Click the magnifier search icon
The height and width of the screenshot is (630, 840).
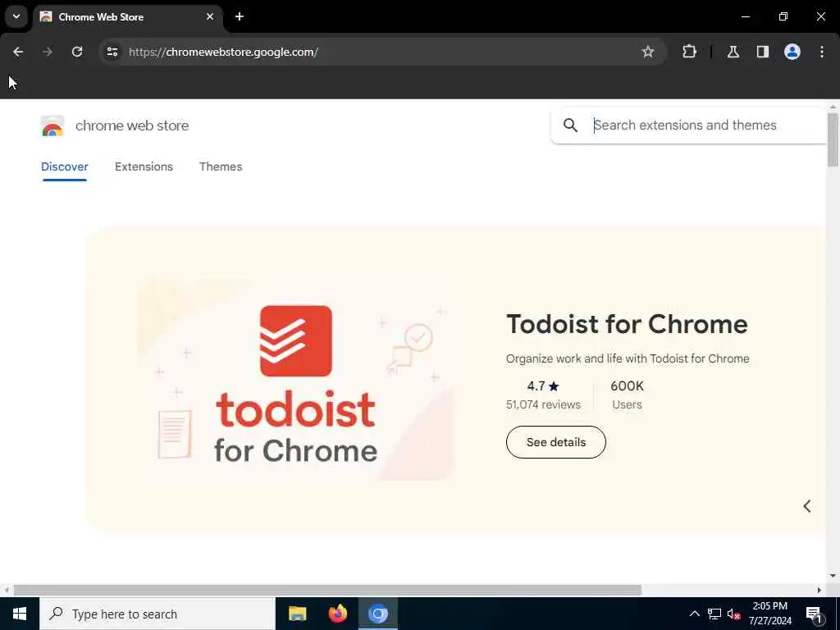tap(571, 126)
